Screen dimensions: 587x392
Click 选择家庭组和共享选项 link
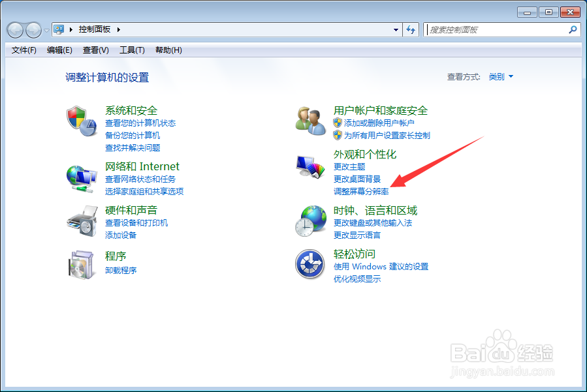click(144, 192)
